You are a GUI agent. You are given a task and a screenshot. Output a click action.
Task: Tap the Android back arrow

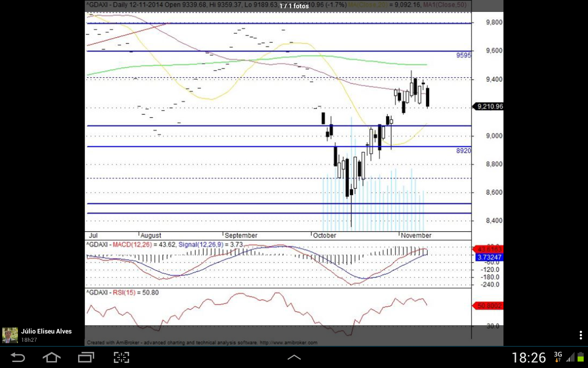coord(18,357)
